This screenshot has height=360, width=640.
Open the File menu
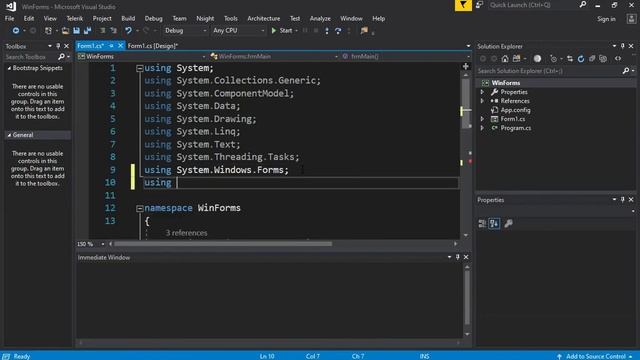[x=9, y=19]
